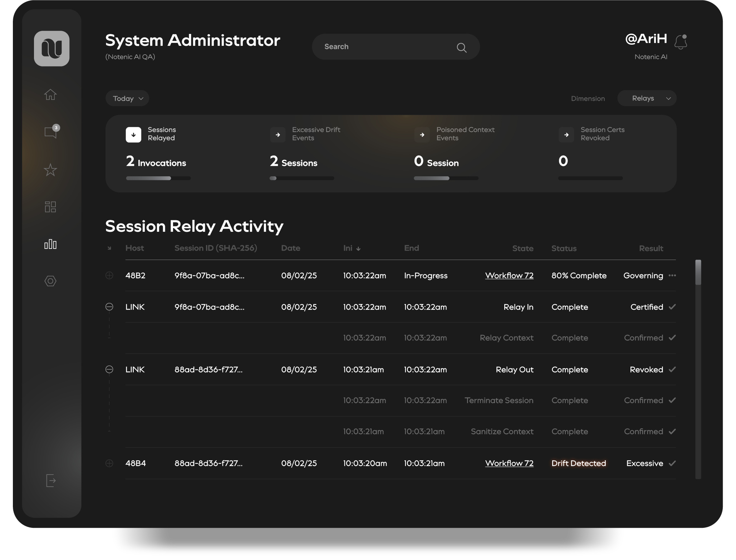Open the Home icon in sidebar

point(50,94)
